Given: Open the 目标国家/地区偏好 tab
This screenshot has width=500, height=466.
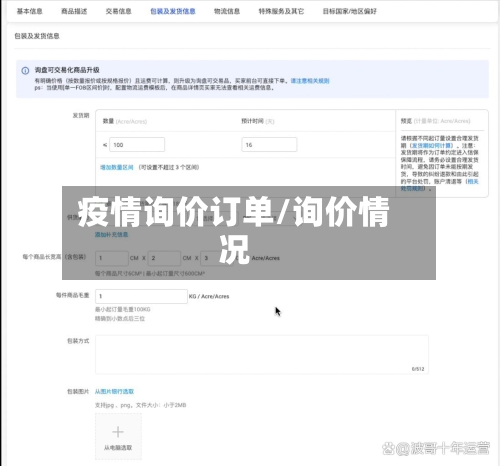Looking at the screenshot, I should click(x=349, y=11).
